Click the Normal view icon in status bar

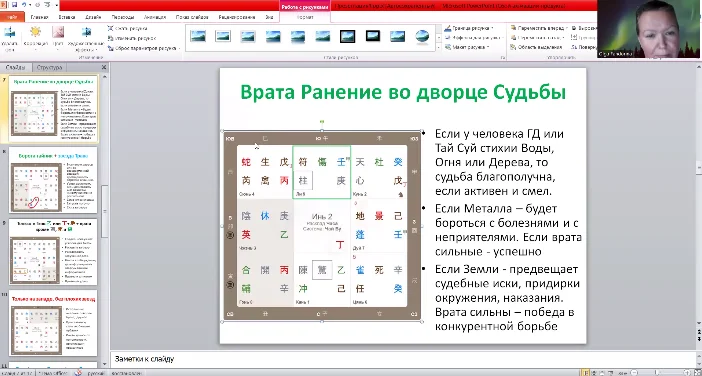point(586,372)
